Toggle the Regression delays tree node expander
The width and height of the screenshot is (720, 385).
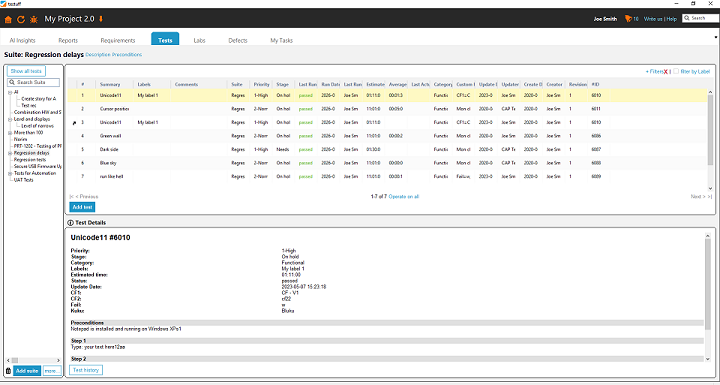point(10,153)
